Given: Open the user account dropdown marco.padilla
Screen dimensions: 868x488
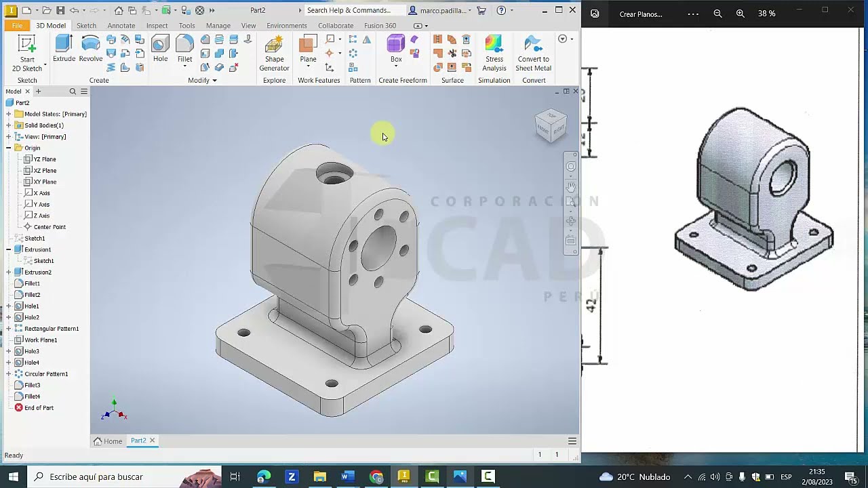Looking at the screenshot, I should [441, 10].
